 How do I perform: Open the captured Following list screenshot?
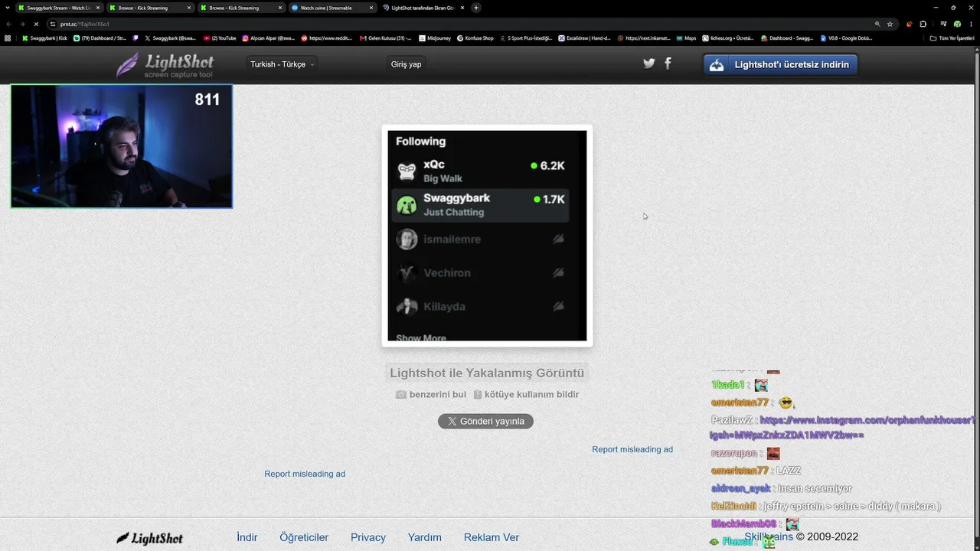coord(487,236)
